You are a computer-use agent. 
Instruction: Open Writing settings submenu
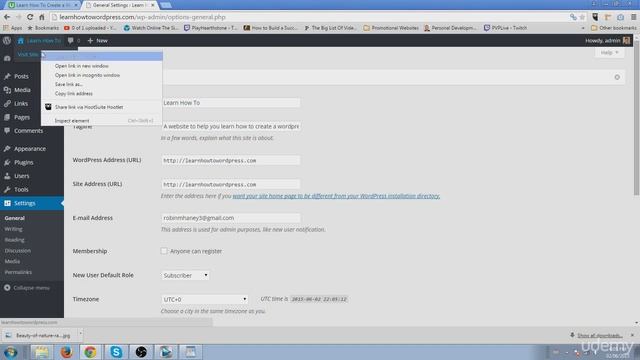(13, 229)
